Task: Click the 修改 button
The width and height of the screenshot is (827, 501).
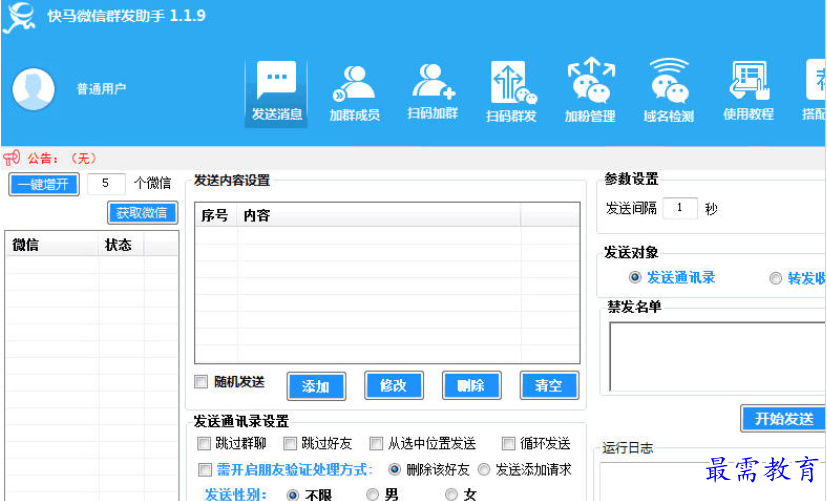Action: tap(393, 386)
